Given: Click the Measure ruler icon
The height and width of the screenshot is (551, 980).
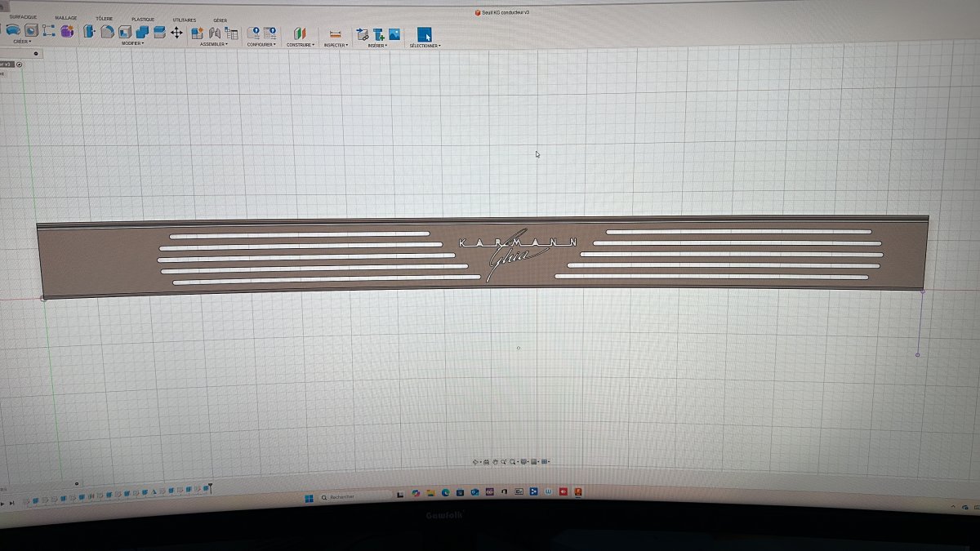Looking at the screenshot, I should pos(335,33).
